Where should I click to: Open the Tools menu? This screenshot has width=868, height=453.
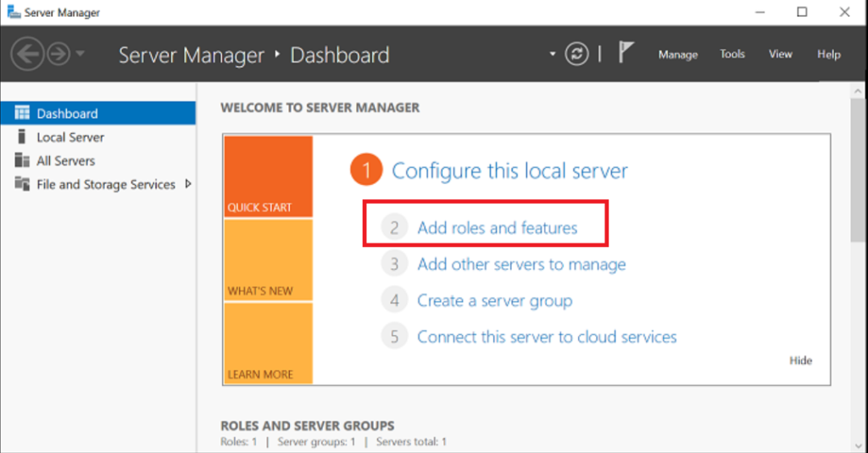(732, 53)
